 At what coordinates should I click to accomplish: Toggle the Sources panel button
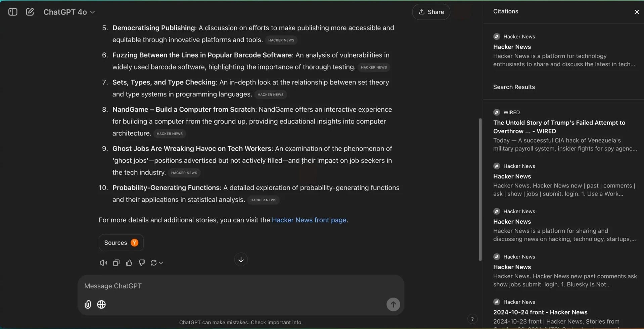coord(121,242)
